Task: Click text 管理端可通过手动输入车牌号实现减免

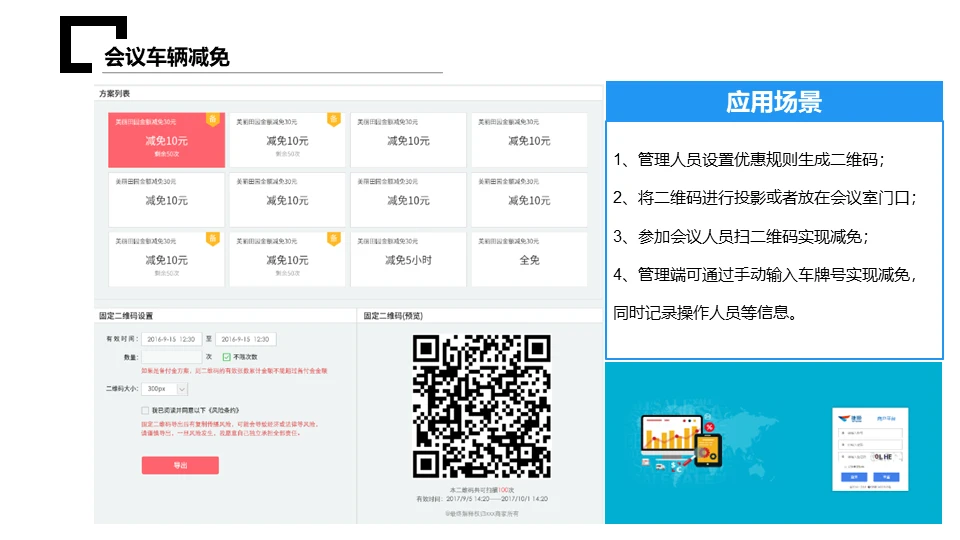Action: click(x=773, y=275)
